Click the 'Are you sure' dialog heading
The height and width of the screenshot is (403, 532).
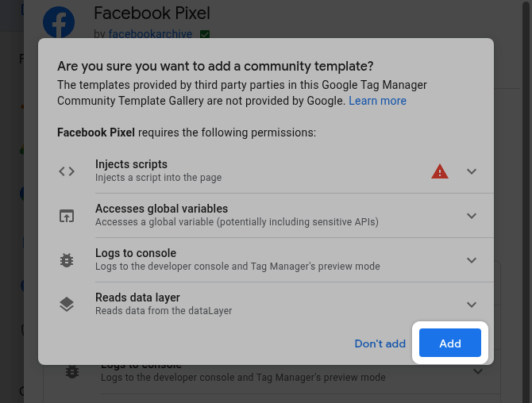point(215,67)
